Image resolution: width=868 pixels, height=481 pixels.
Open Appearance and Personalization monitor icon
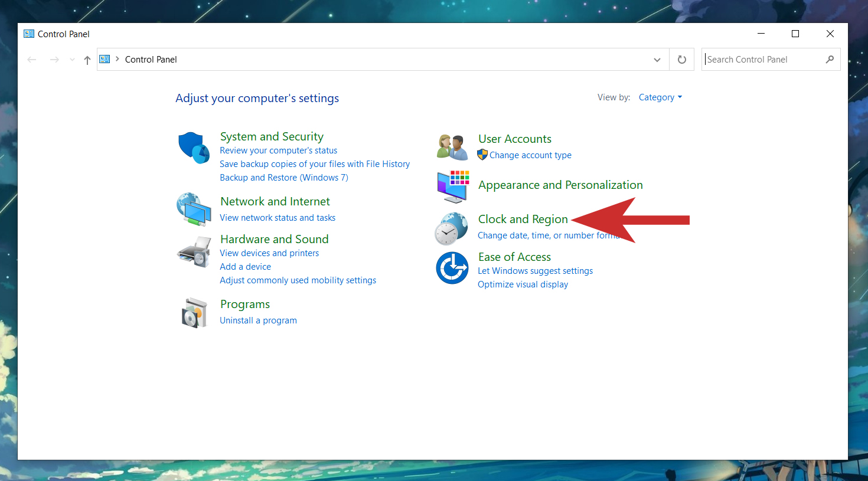pyautogui.click(x=453, y=186)
